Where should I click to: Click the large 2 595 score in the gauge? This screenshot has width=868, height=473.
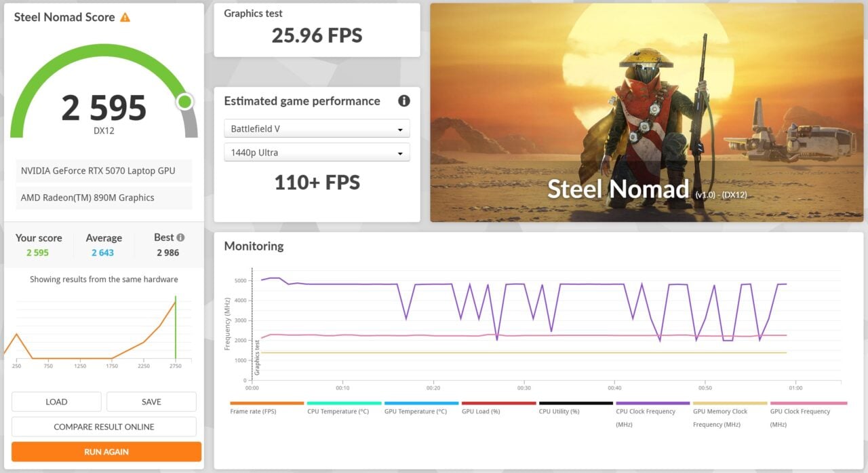tap(104, 108)
